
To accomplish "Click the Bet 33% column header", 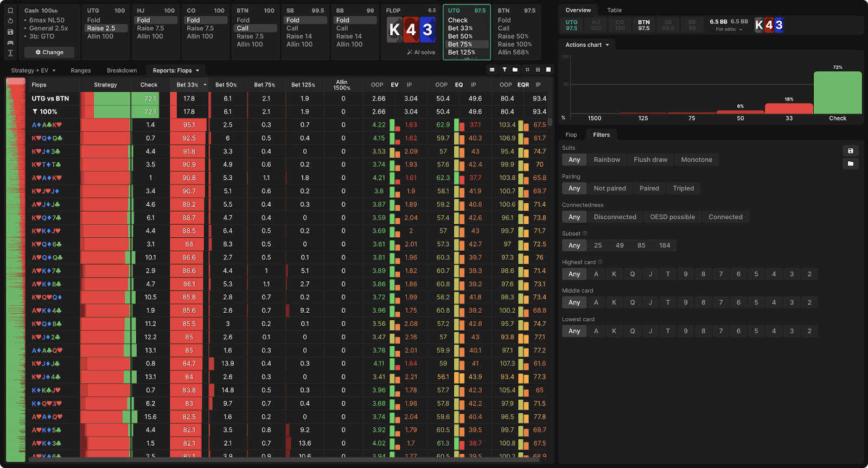I will tap(187, 85).
